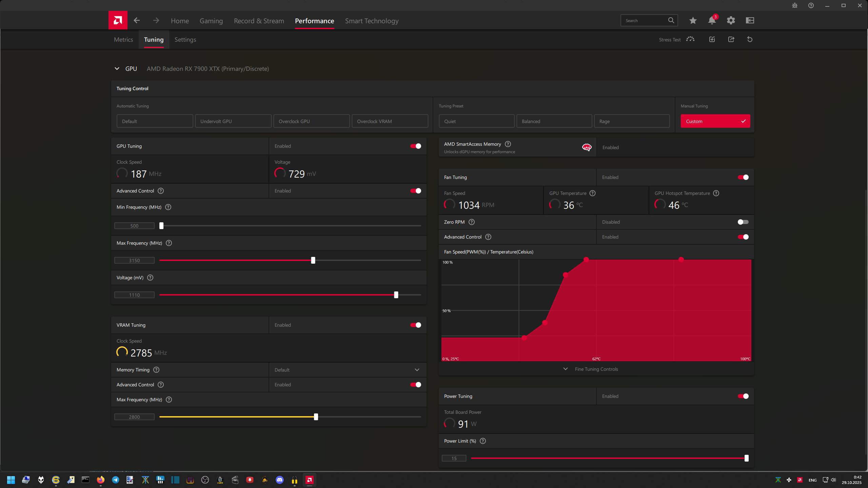Viewport: 868px width, 488px height.
Task: Click the help icon beside Zero RPM
Action: coord(472,222)
